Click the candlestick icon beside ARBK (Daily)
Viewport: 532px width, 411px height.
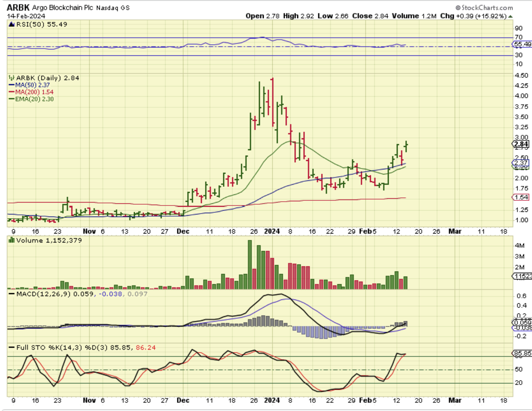(x=11, y=78)
